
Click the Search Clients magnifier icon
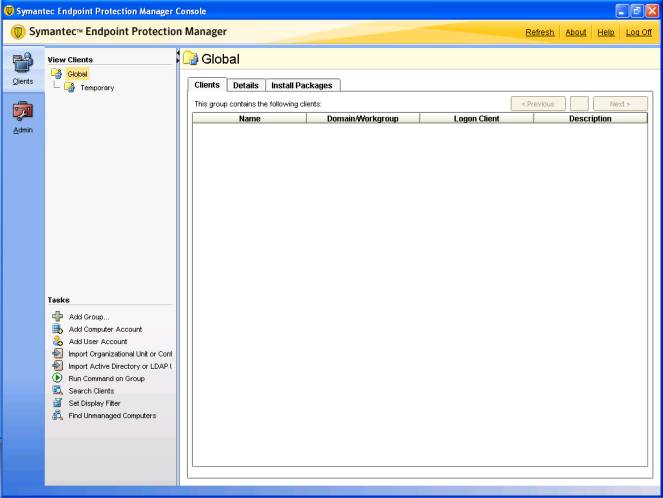(x=58, y=390)
